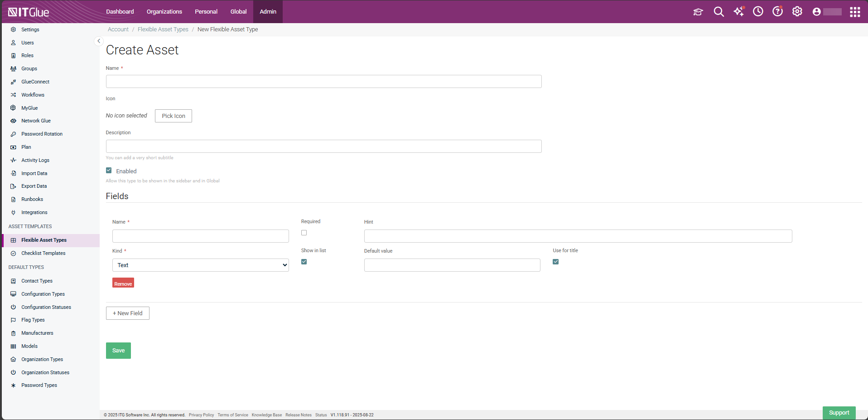
Task: Click the IT Glue logo
Action: coord(28,12)
